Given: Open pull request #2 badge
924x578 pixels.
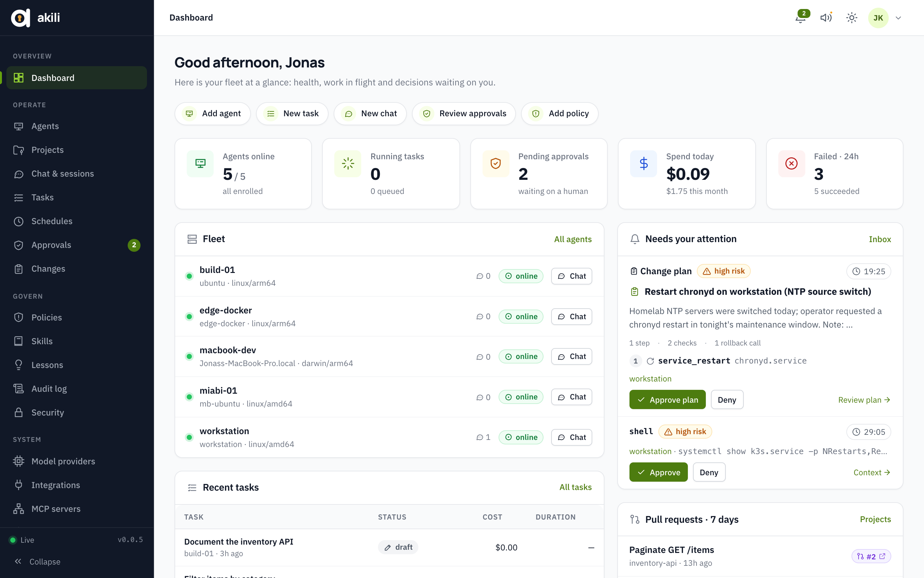Looking at the screenshot, I should (x=871, y=556).
